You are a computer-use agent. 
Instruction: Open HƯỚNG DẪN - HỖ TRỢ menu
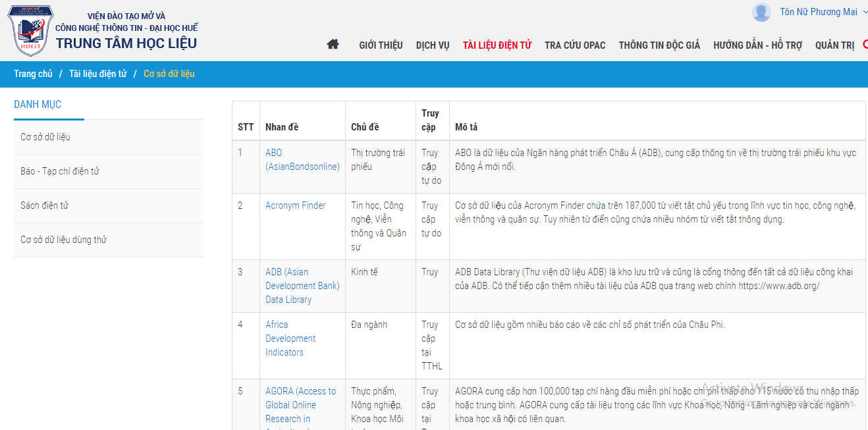click(x=757, y=45)
